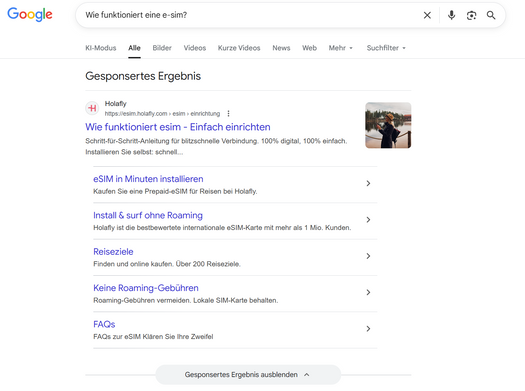
Task: Open the Videos tab
Action: point(195,48)
